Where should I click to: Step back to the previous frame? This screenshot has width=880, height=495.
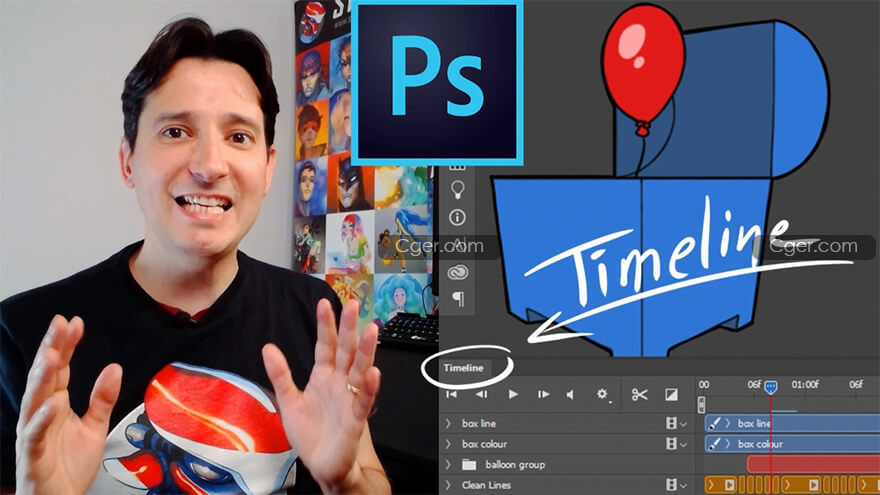click(482, 395)
